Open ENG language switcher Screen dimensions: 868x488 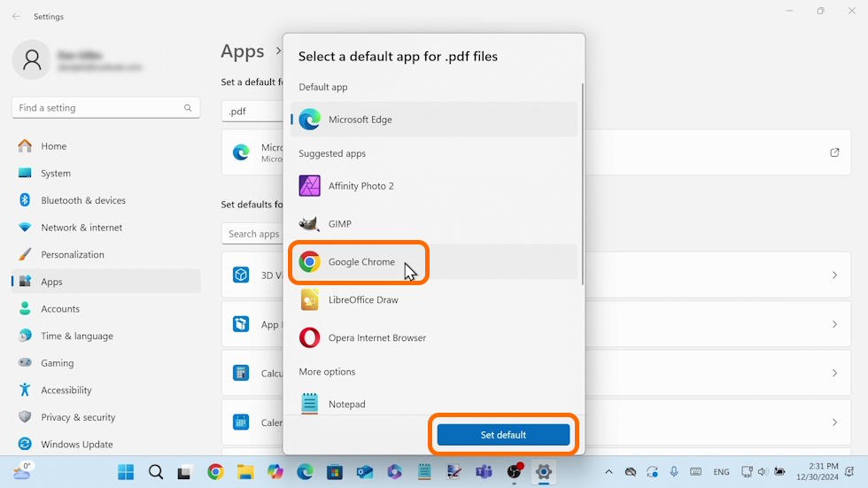point(721,472)
